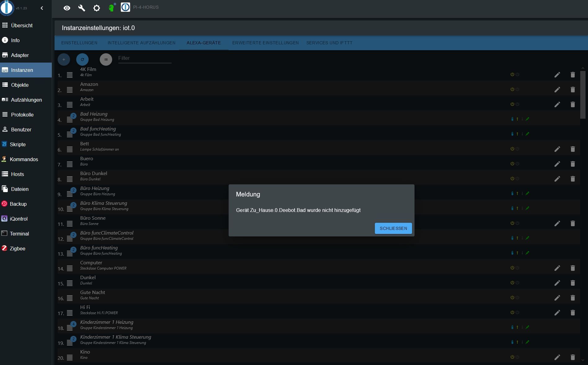
Task: Open Benutzer in the sidebar
Action: point(26,130)
